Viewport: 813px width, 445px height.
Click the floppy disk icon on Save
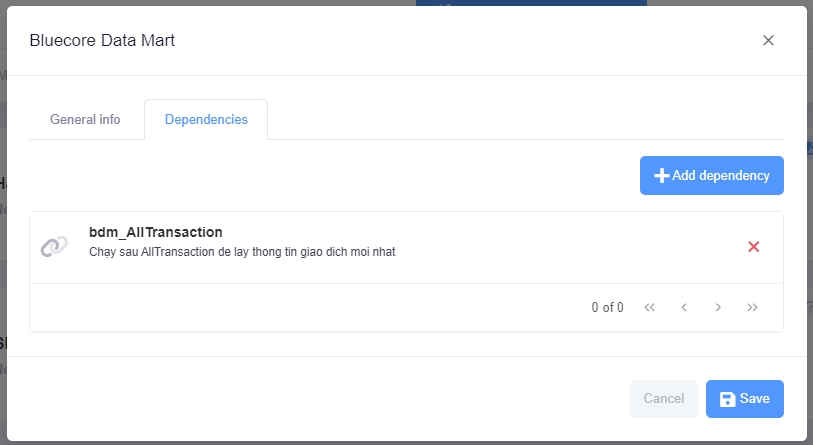tap(728, 399)
